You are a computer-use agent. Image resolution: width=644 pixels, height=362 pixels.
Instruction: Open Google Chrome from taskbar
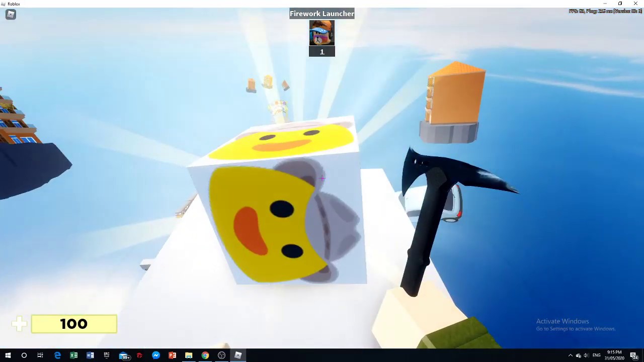point(205,355)
